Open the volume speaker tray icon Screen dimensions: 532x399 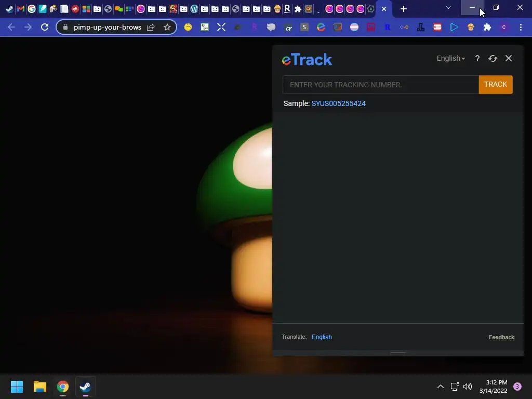(x=468, y=387)
